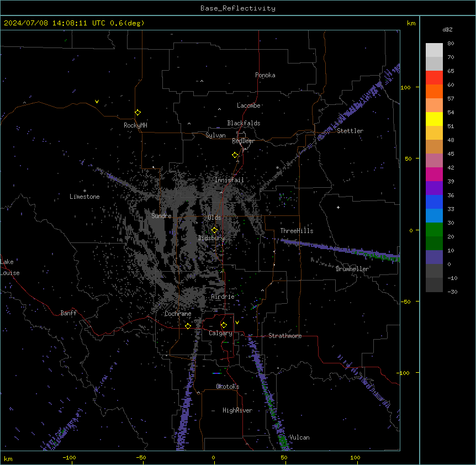
Task: Click the -30 value on the dBZ scale
Action: click(452, 292)
